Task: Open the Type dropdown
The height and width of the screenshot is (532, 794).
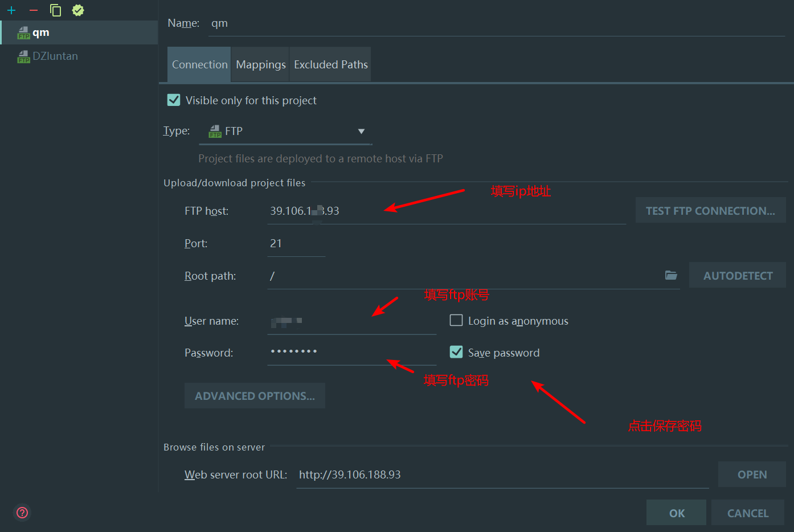Action: click(361, 131)
